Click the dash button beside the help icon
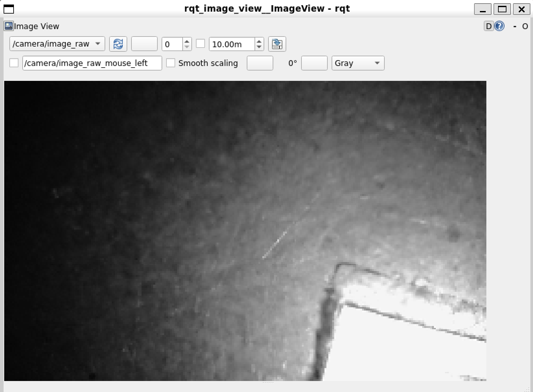The image size is (533, 392). (x=515, y=27)
